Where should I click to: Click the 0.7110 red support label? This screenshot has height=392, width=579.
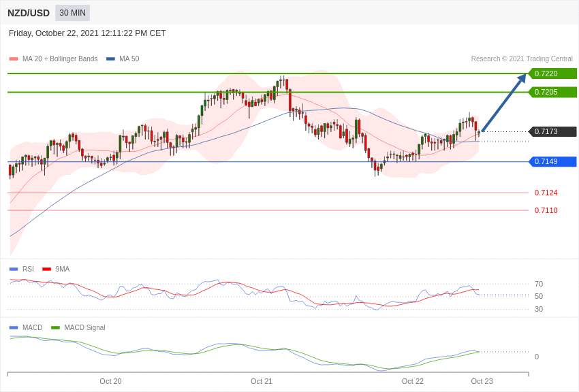tap(546, 210)
